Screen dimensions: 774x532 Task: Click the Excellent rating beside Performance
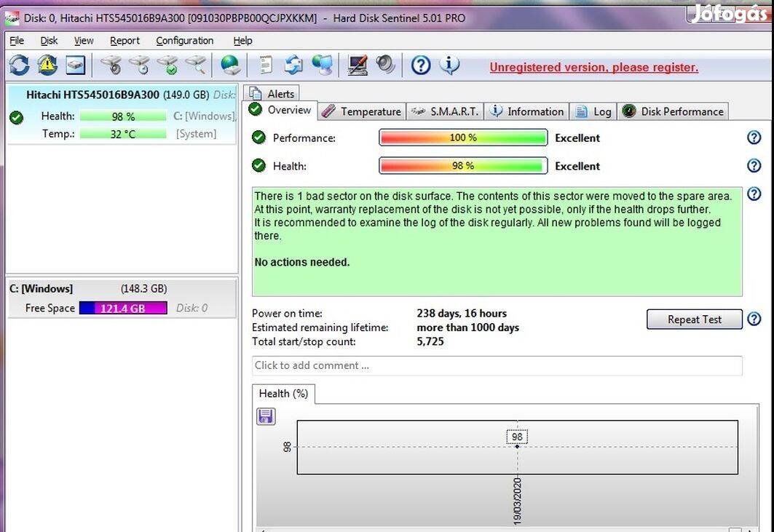577,138
